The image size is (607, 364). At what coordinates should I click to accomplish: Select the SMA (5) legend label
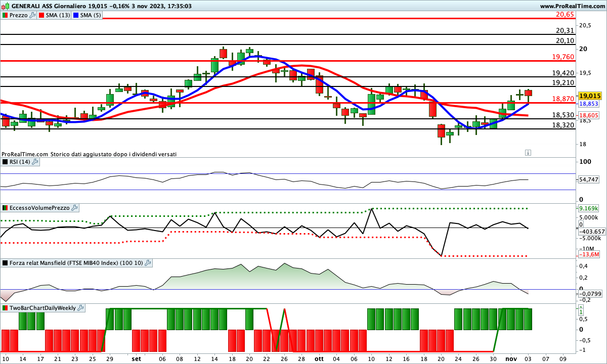click(91, 15)
